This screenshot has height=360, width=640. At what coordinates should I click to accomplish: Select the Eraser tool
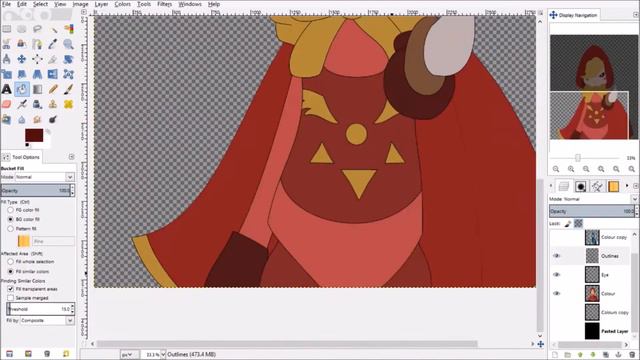[7, 104]
